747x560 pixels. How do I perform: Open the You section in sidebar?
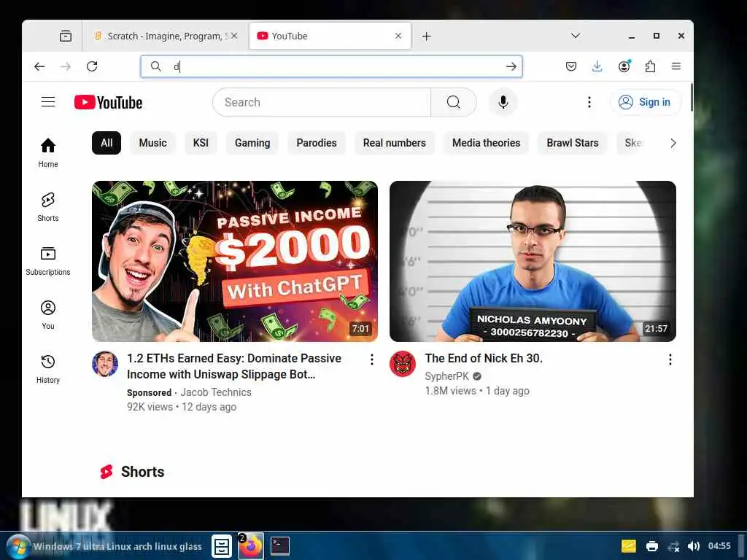tap(48, 315)
